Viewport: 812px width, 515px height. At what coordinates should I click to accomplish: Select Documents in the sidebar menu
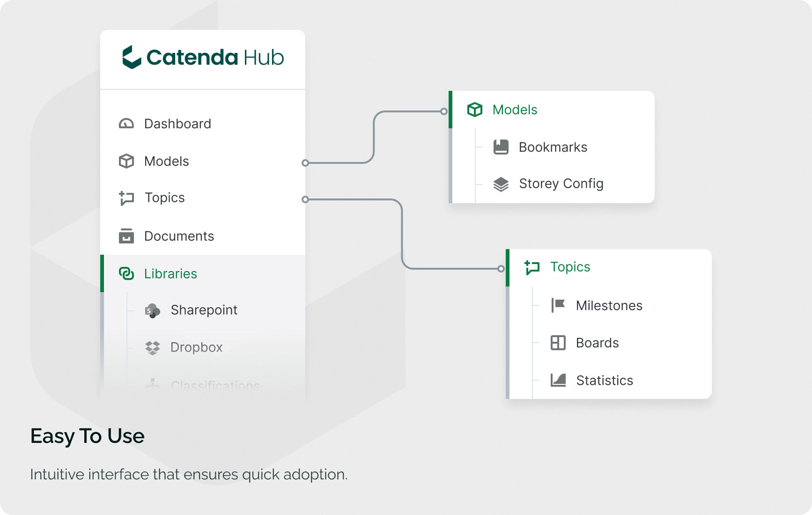click(179, 236)
